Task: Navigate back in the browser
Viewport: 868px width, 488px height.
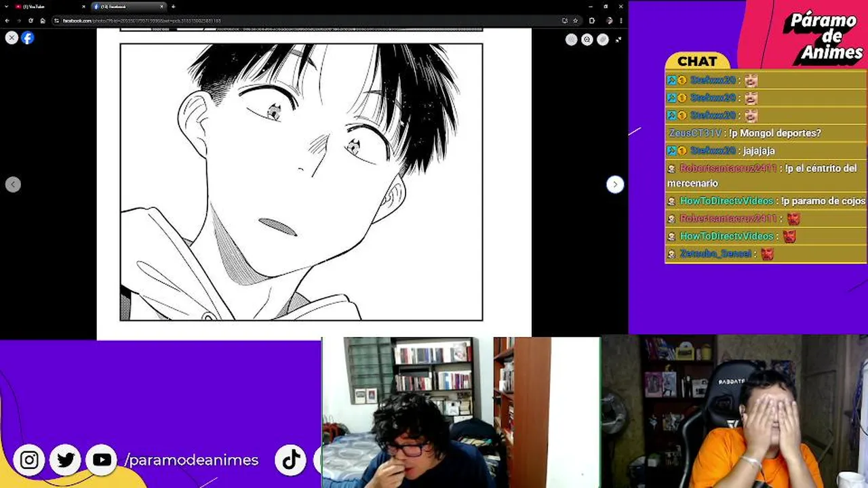Action: [7, 20]
